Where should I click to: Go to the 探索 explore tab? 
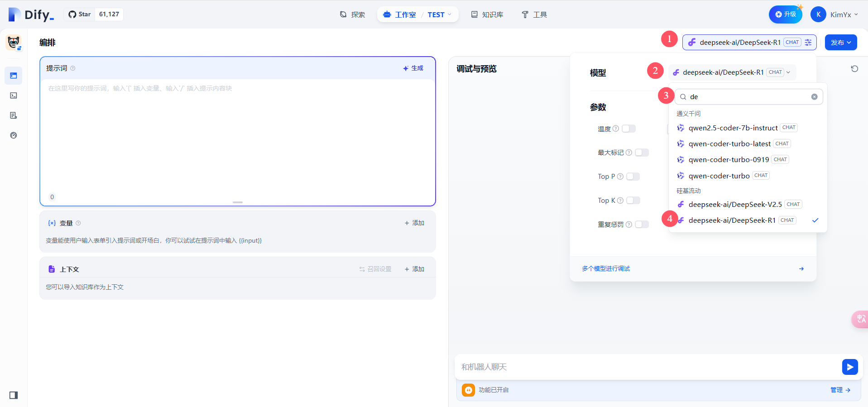(x=352, y=14)
